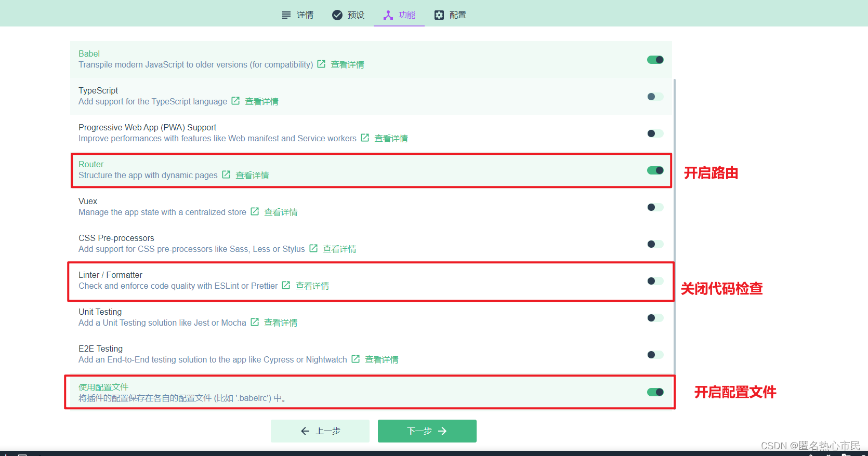Turn on the Vuex toggle
Viewport: 868px width, 456px height.
[655, 207]
